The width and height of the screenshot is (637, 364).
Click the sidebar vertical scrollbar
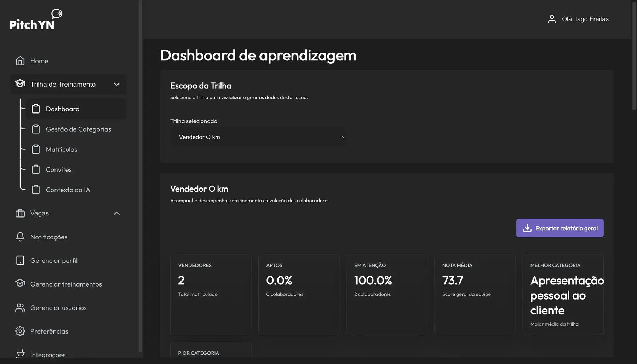(x=140, y=177)
